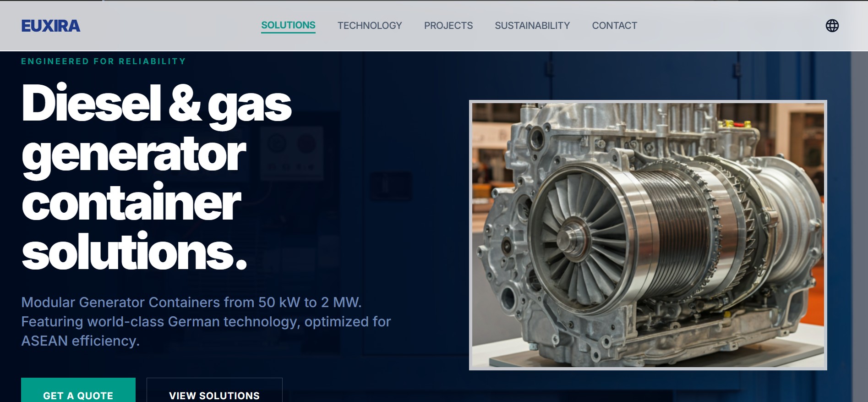Screen dimensions: 868x402
Task: Select the Contact nav link
Action: (x=614, y=26)
